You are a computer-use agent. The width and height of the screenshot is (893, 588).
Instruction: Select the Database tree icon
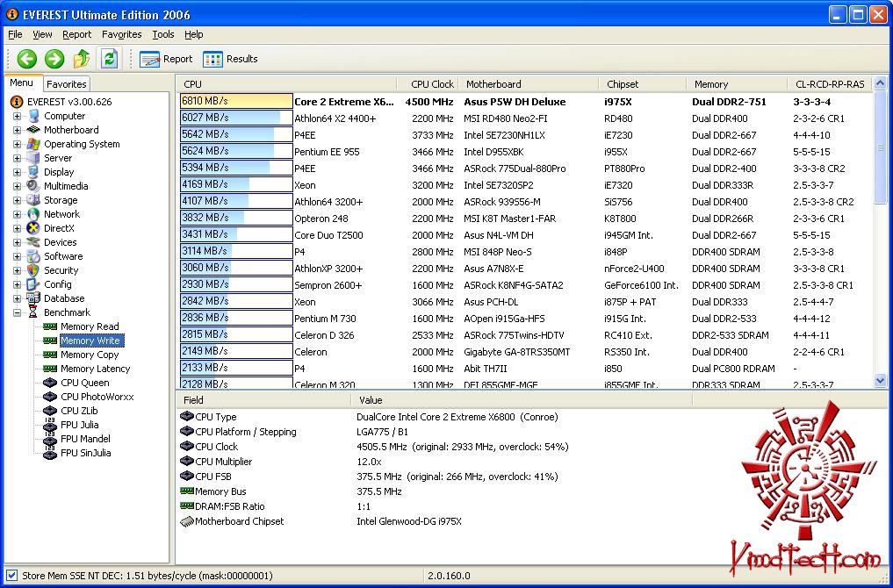(x=33, y=298)
